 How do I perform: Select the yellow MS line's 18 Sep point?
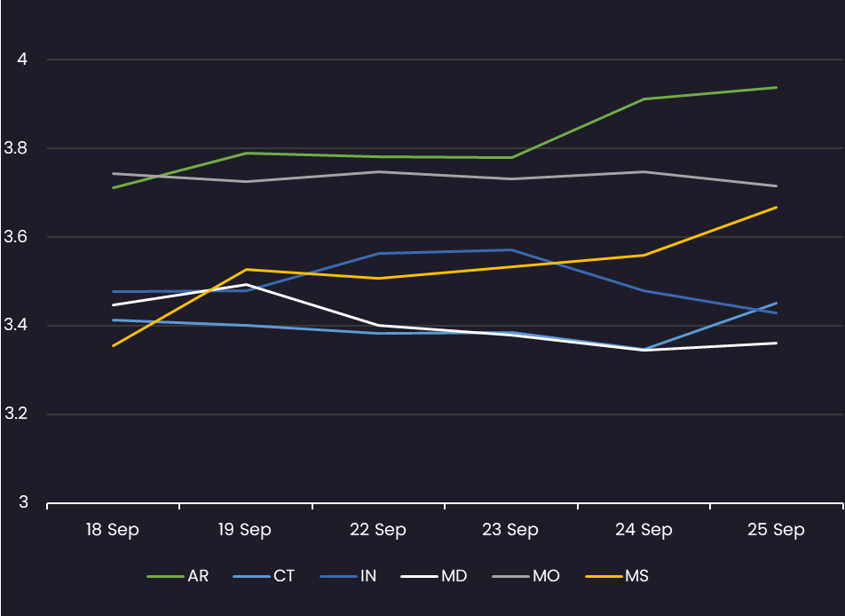click(113, 345)
